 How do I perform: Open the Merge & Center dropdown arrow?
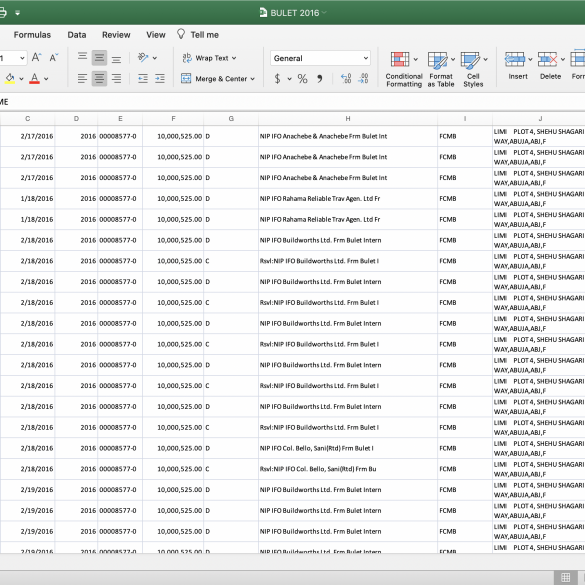(253, 79)
